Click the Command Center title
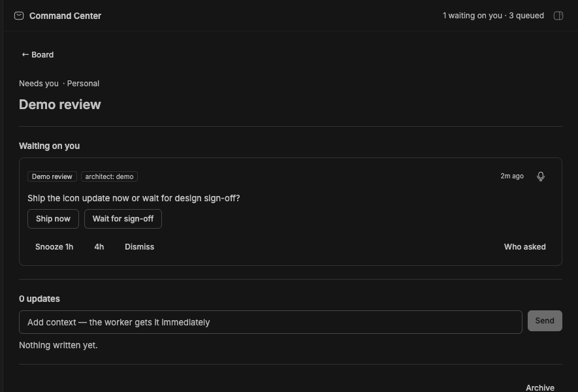This screenshot has width=578, height=392. click(65, 16)
